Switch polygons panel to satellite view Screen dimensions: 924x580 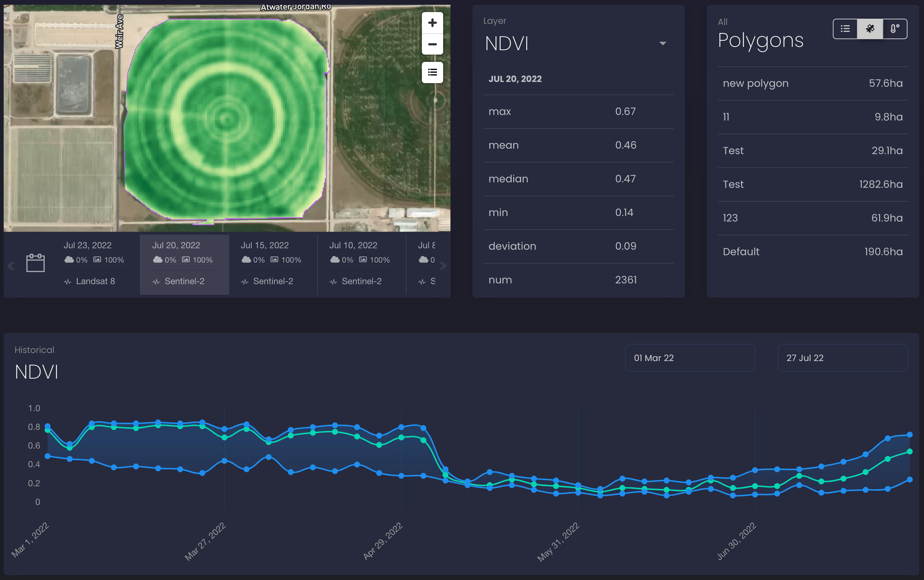(869, 29)
